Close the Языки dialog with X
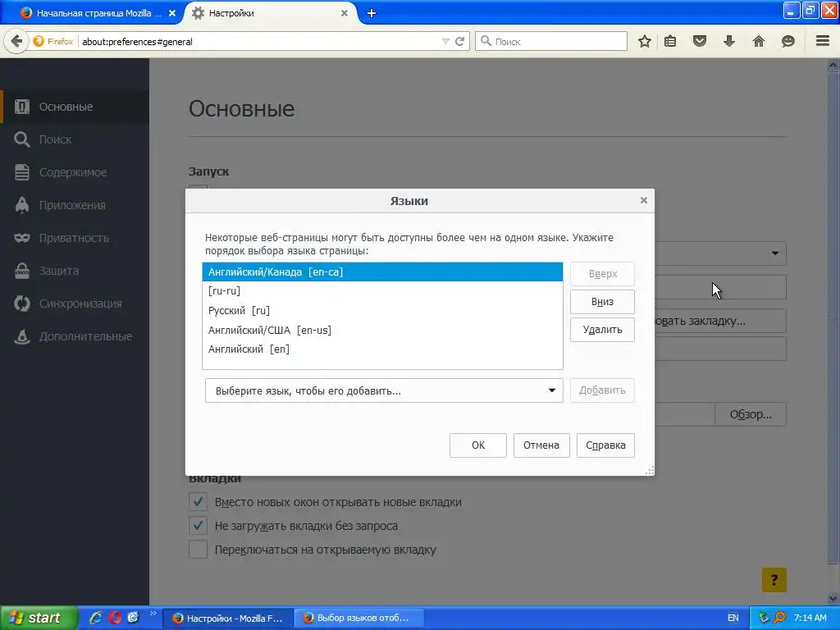The image size is (840, 630). point(644,200)
